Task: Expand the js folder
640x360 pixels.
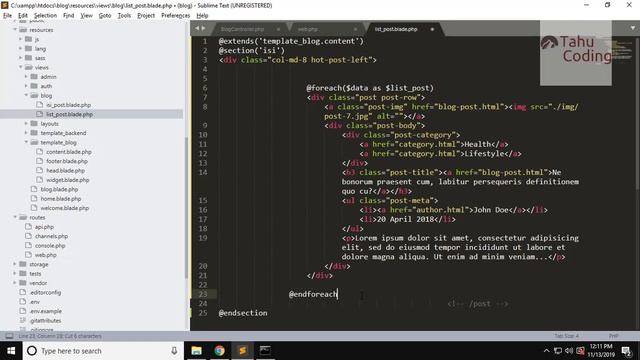Action: click(x=20, y=39)
